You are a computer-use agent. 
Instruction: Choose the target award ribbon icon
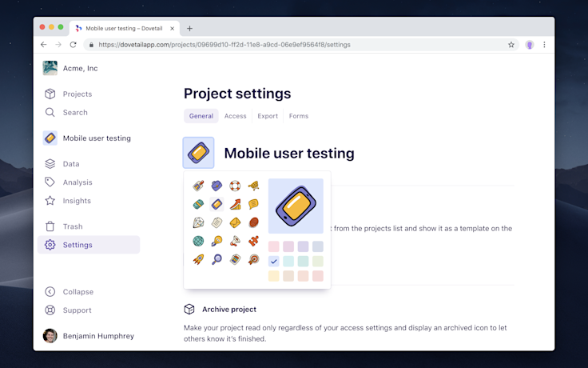pyautogui.click(x=253, y=259)
